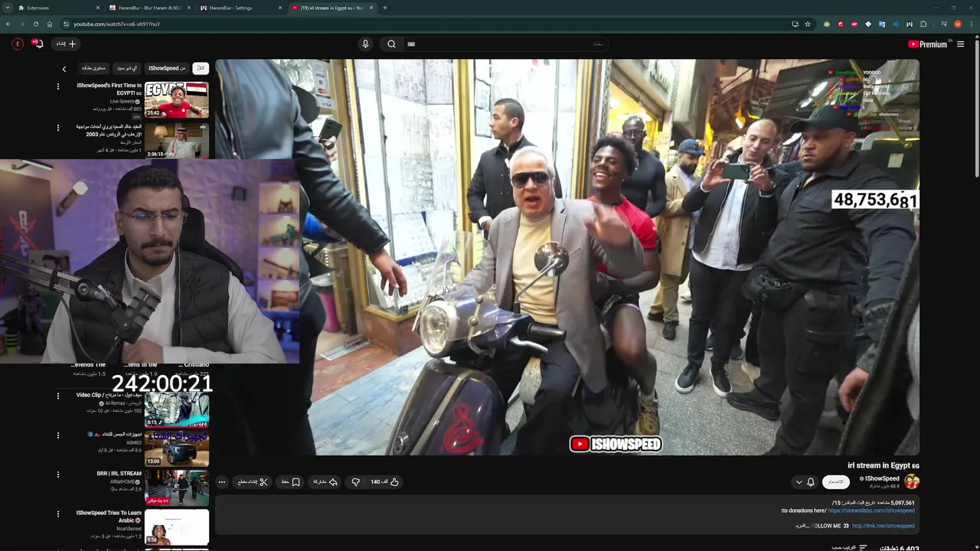Select the similar-content filter chip

(93, 68)
